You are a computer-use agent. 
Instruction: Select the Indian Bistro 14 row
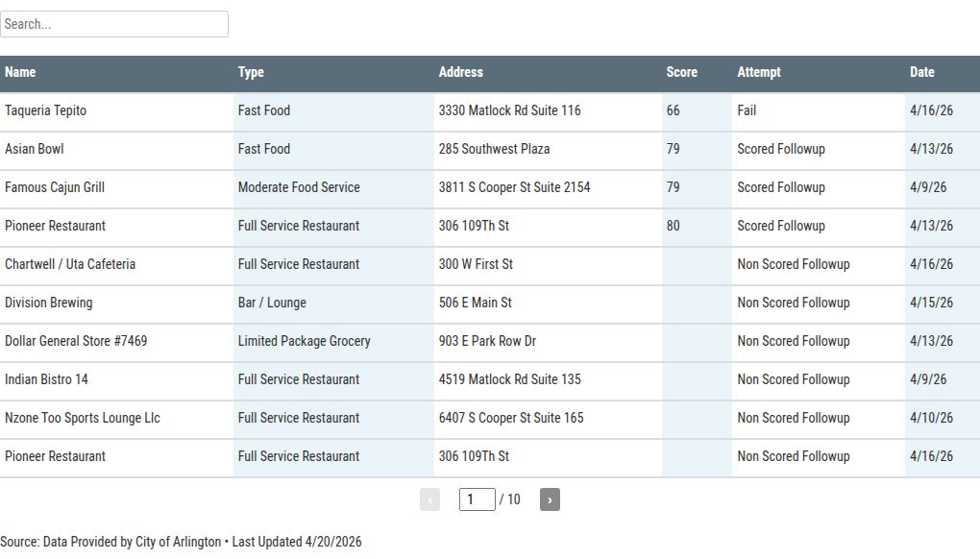(46, 379)
